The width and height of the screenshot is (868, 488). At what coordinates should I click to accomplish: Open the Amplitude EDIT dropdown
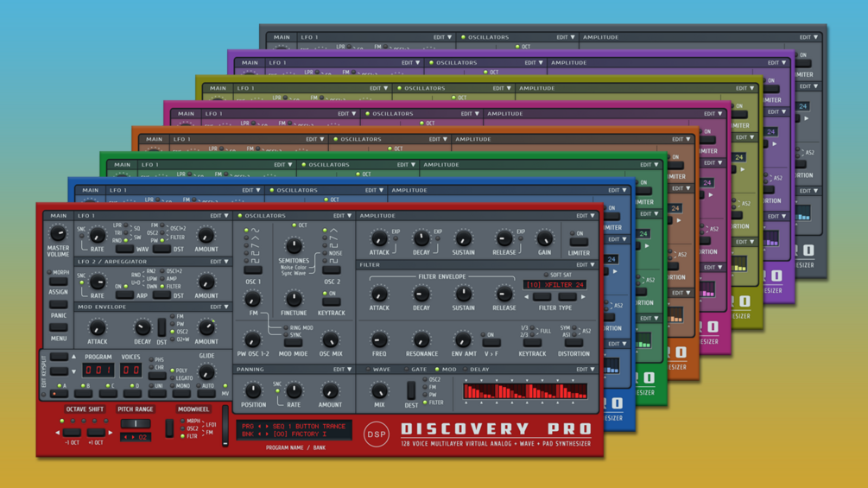click(586, 216)
